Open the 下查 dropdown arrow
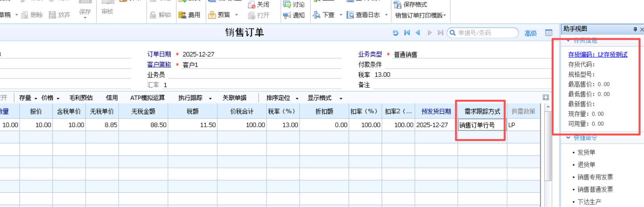Image resolution: width=644 pixels, height=207 pixels. (341, 15)
